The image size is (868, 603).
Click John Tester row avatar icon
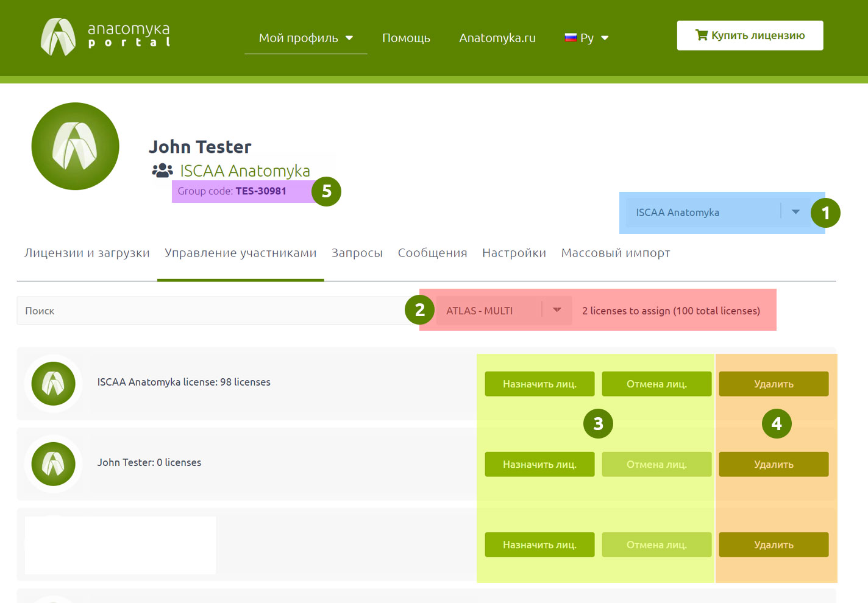click(x=53, y=464)
